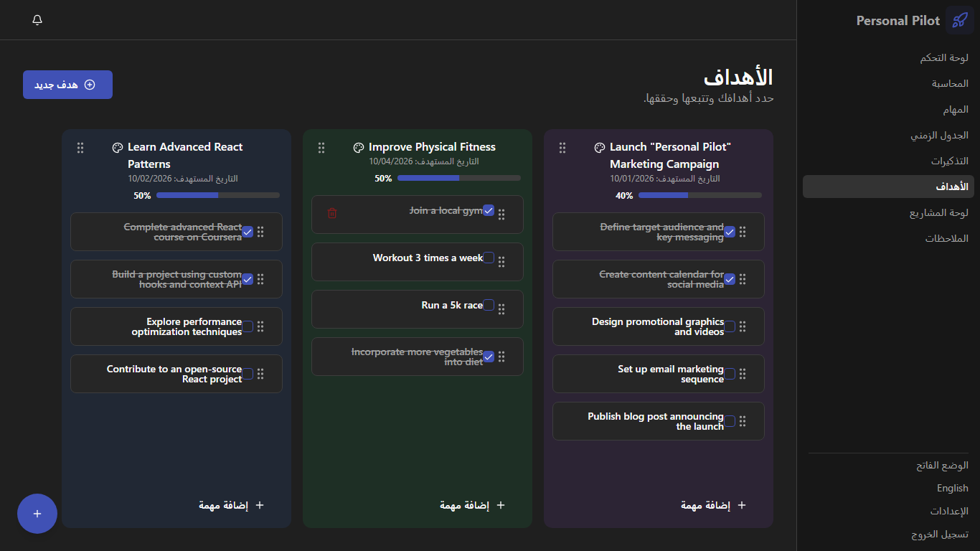Open color palette for Marketing Campaign goal

(600, 148)
